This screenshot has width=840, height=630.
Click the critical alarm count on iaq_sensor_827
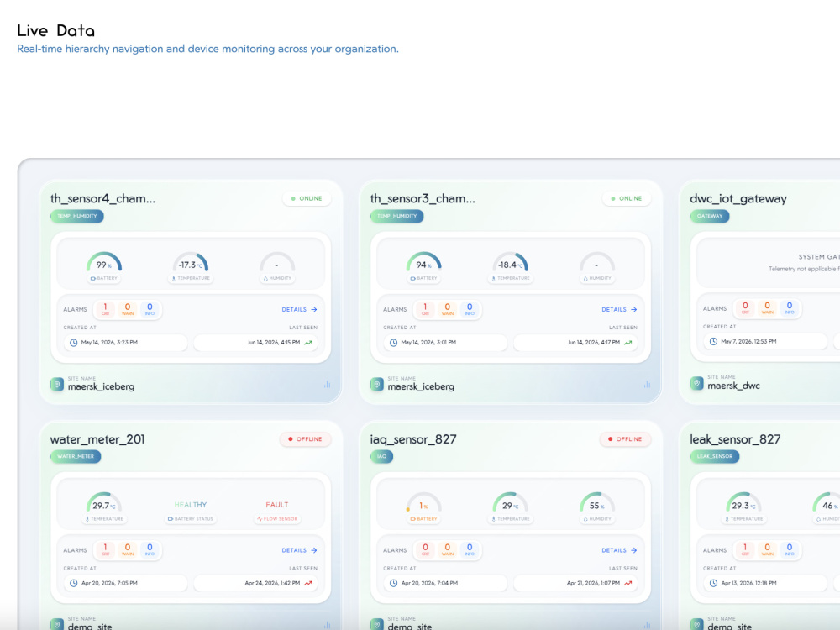[425, 550]
